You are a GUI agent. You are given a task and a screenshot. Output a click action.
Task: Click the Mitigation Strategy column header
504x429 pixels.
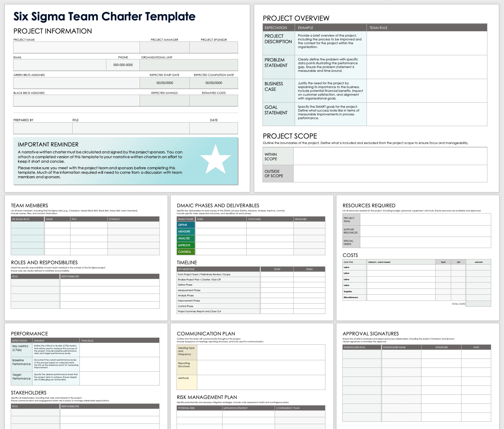coord(248,408)
